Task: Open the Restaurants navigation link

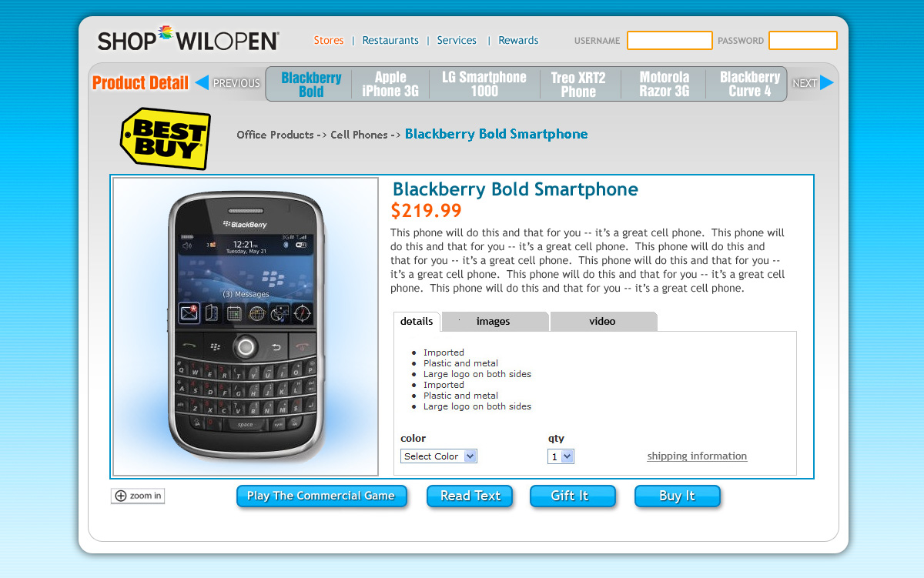Action: pyautogui.click(x=390, y=40)
